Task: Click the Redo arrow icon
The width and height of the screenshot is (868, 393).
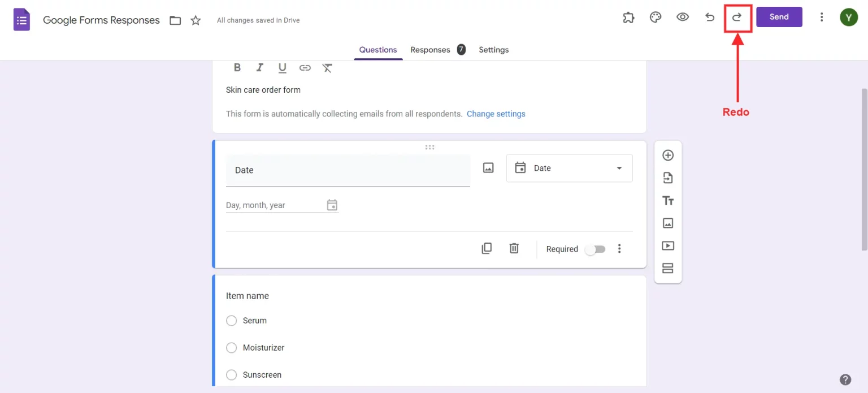Action: [x=737, y=18]
